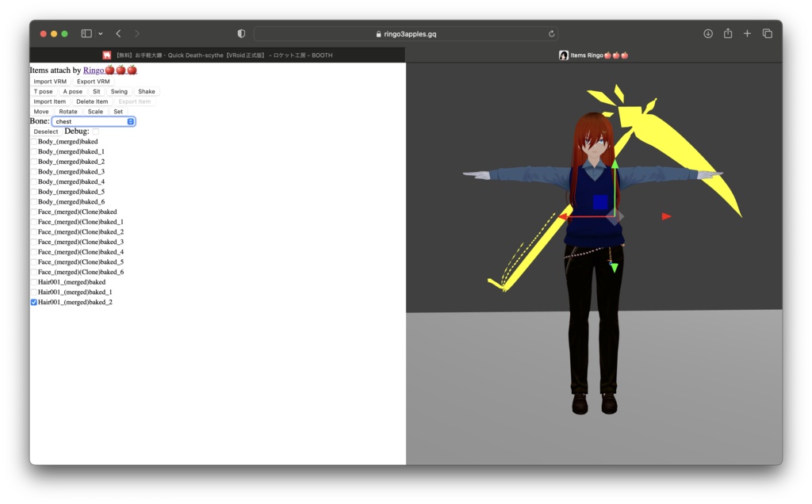812x504 pixels.
Task: Grab the red right X-axis gizmo arrow
Action: pos(666,216)
